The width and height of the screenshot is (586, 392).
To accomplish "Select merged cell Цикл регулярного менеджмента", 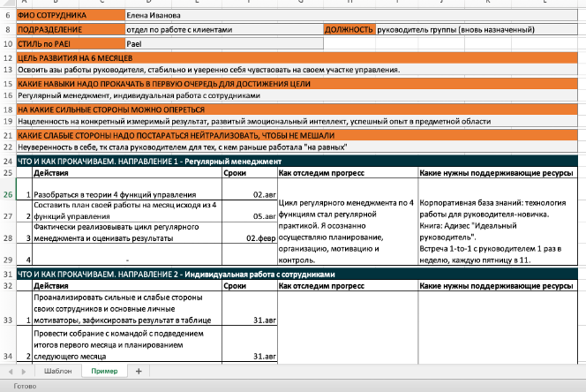I will coord(348,222).
